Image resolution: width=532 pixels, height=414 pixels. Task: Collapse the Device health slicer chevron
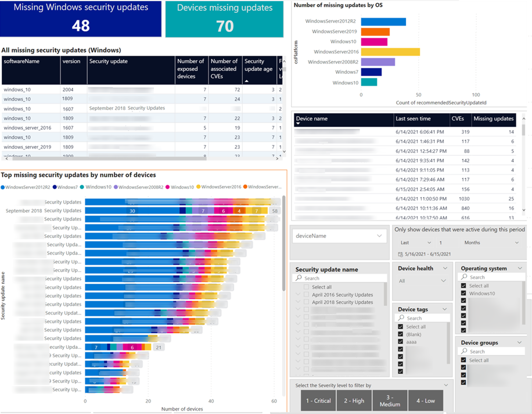pyautogui.click(x=445, y=268)
